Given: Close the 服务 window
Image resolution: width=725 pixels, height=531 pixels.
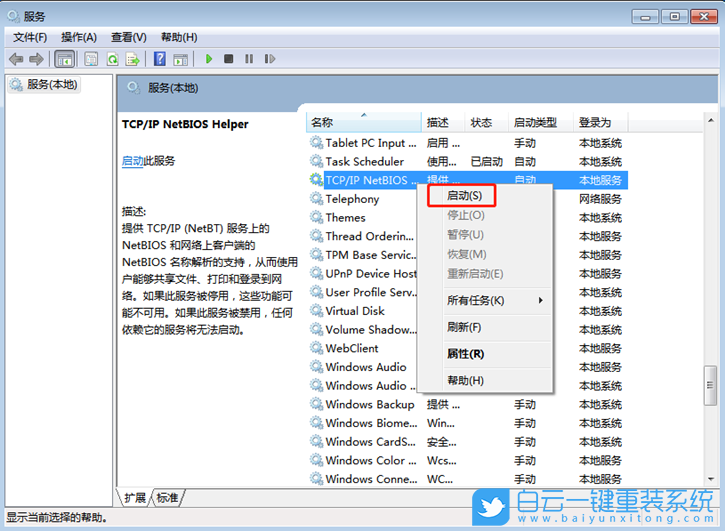Looking at the screenshot, I should click(704, 17).
